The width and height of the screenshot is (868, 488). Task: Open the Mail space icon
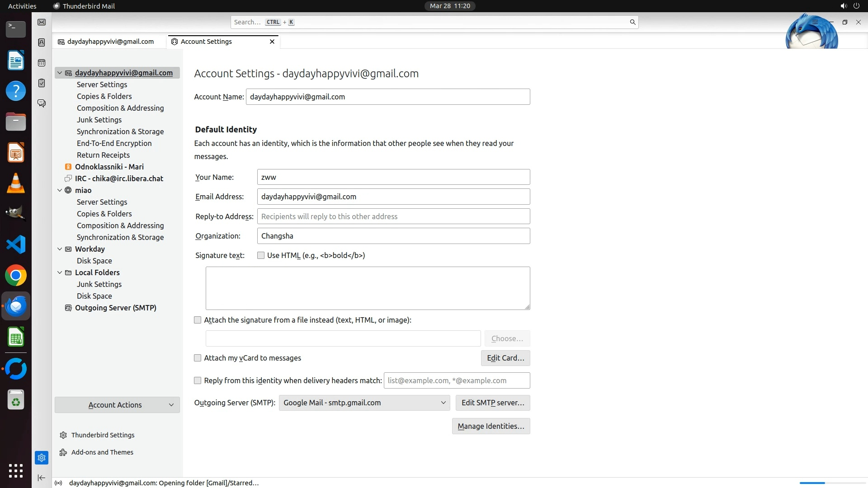tap(42, 22)
